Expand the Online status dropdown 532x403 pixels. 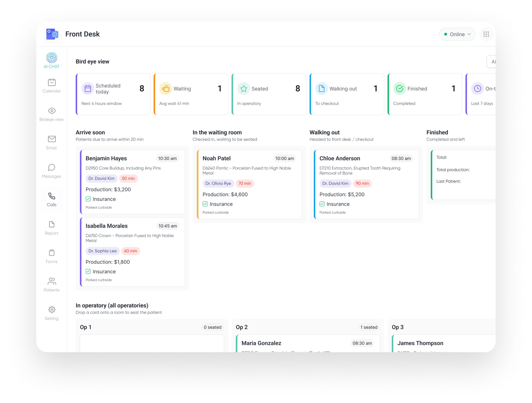point(457,34)
